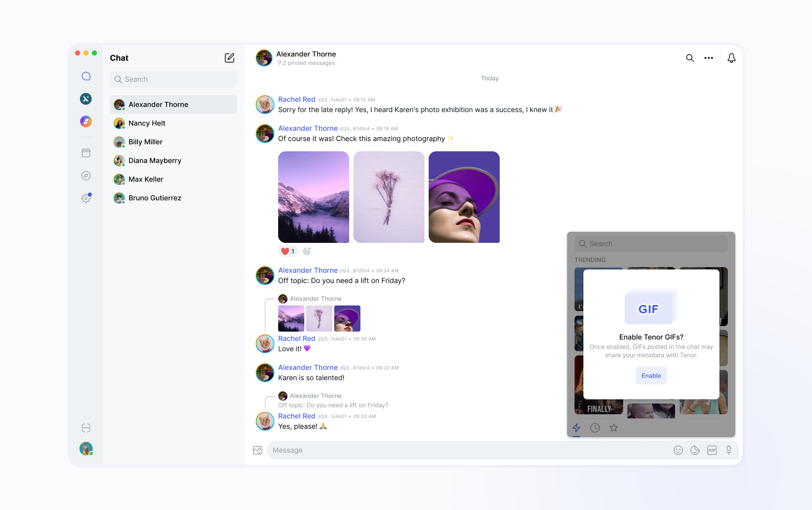Screen dimensions: 812x510
Task: Click Alexander Thorne's name on 09:19 AM message
Action: [308, 128]
